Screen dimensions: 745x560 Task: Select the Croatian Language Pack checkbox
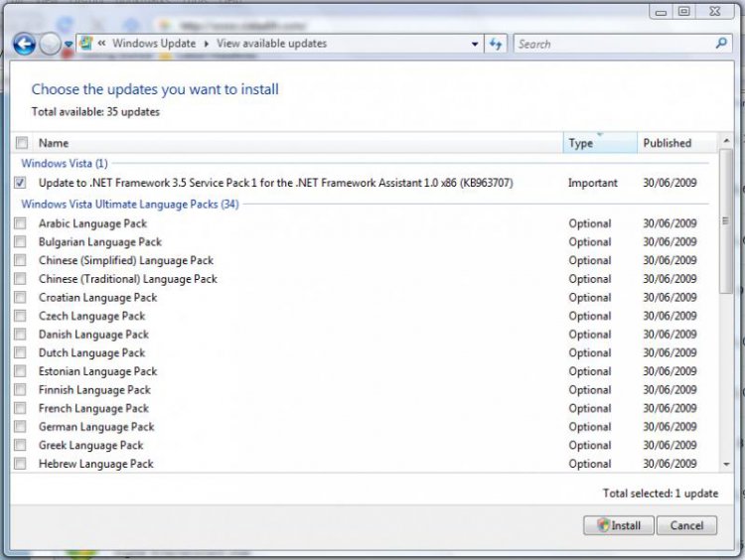point(20,297)
